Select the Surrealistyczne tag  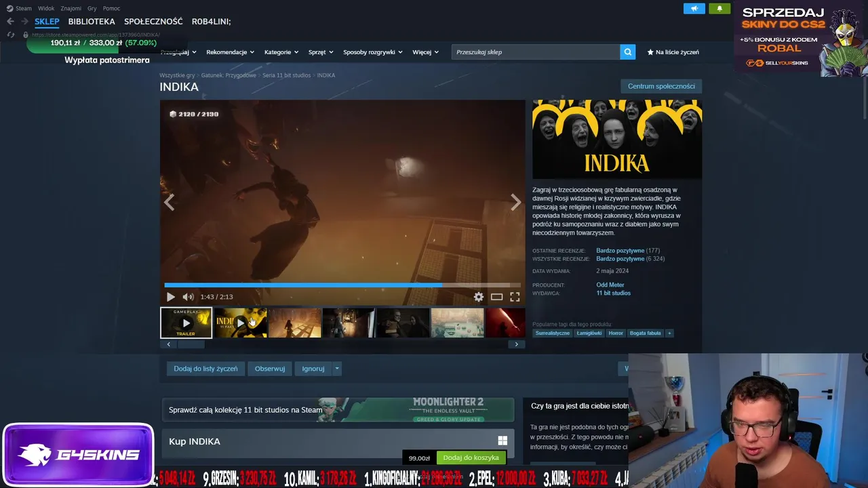(553, 333)
